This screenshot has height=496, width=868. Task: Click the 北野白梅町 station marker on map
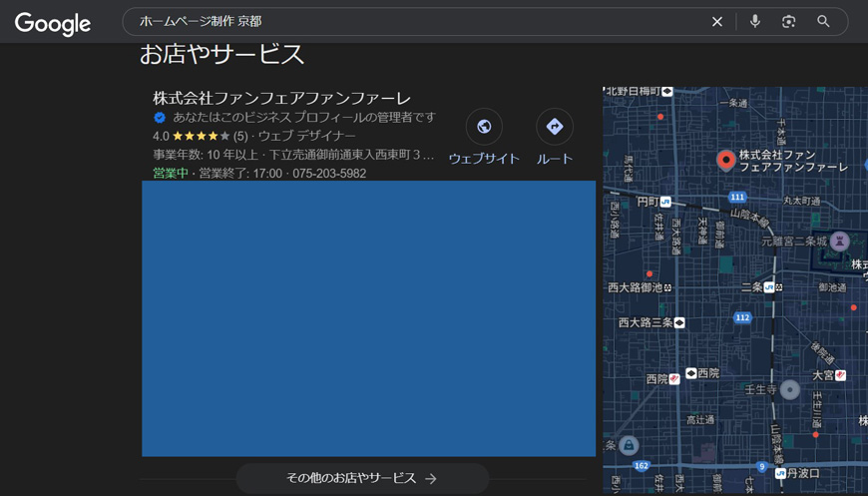tap(667, 92)
